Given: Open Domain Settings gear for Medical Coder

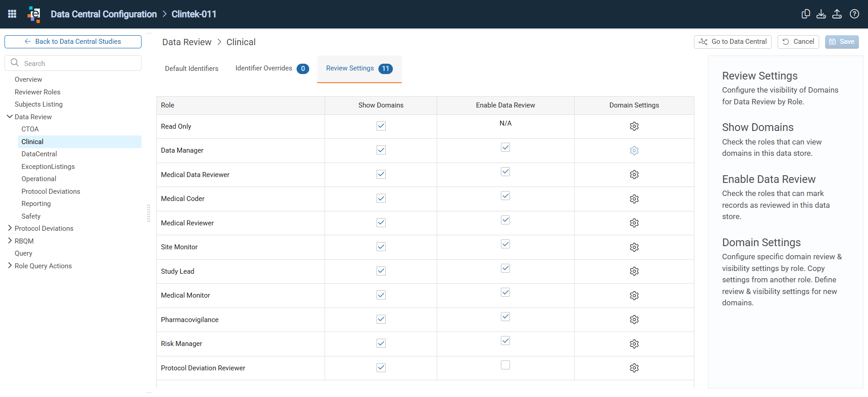Looking at the screenshot, I should click(x=634, y=199).
